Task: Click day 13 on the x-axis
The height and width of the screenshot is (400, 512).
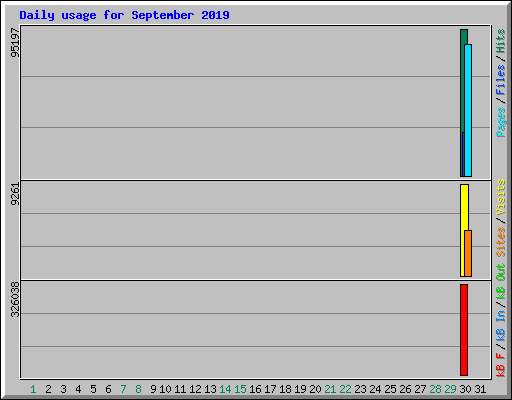Action: pos(210,389)
